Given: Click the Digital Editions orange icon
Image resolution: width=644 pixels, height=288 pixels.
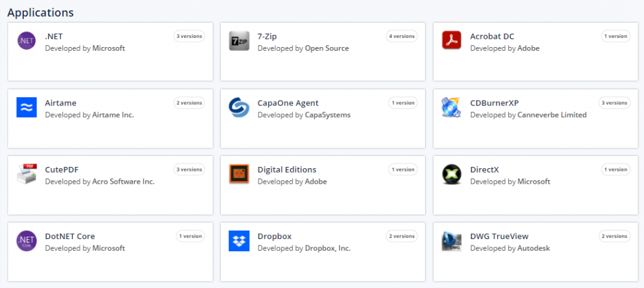Looking at the screenshot, I should coord(239,174).
